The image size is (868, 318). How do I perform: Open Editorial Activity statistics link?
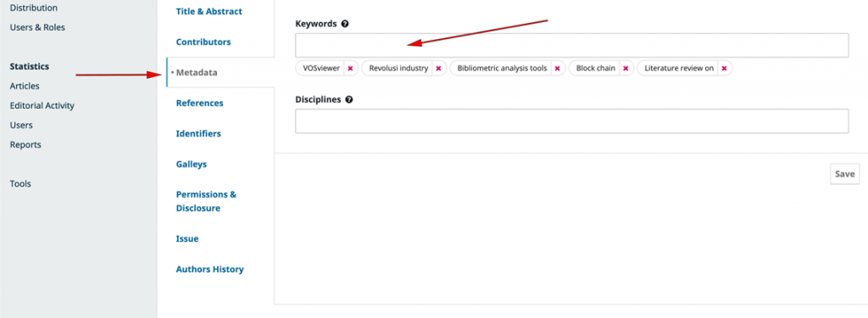point(42,105)
